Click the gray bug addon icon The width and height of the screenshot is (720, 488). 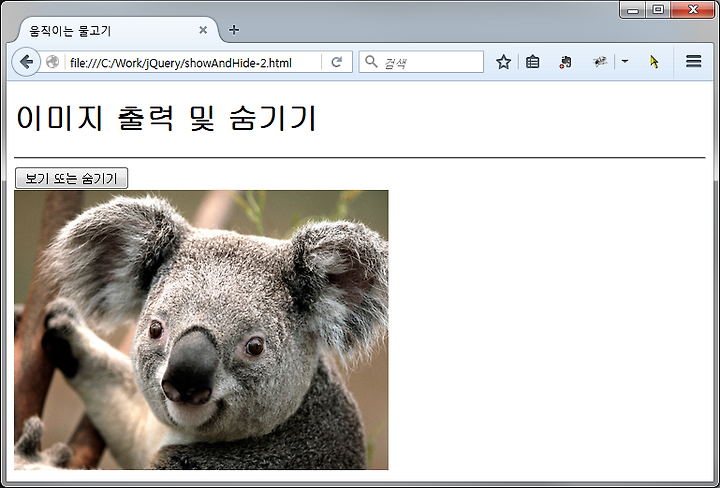point(600,61)
